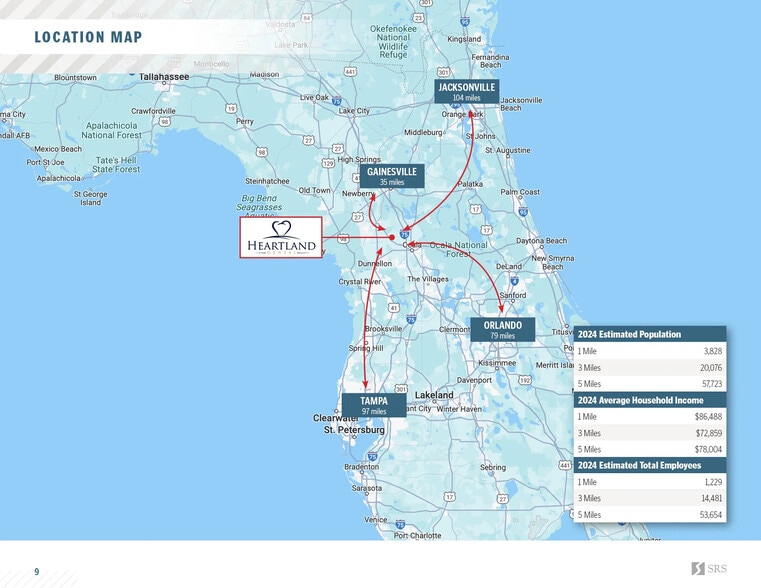Select the population value 57,723
Image resolution: width=761 pixels, height=588 pixels.
(711, 384)
